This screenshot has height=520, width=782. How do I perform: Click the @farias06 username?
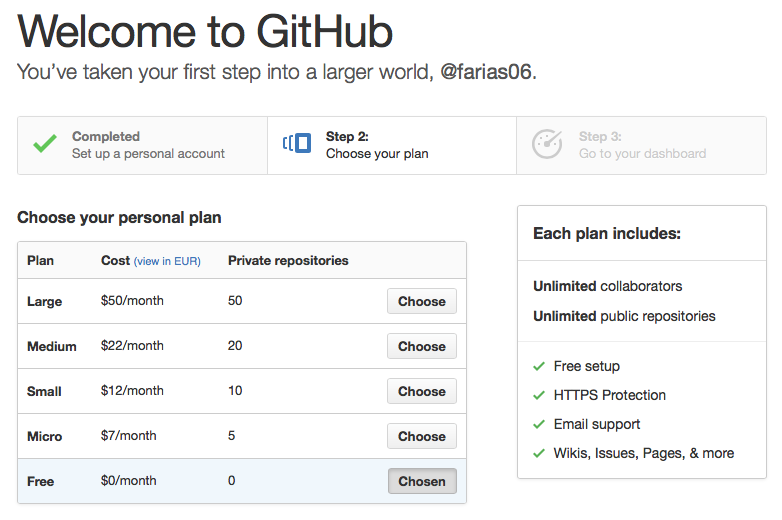tap(487, 73)
